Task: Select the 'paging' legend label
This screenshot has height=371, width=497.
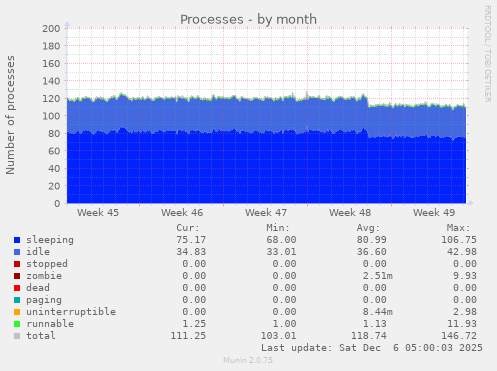Action: tap(44, 300)
